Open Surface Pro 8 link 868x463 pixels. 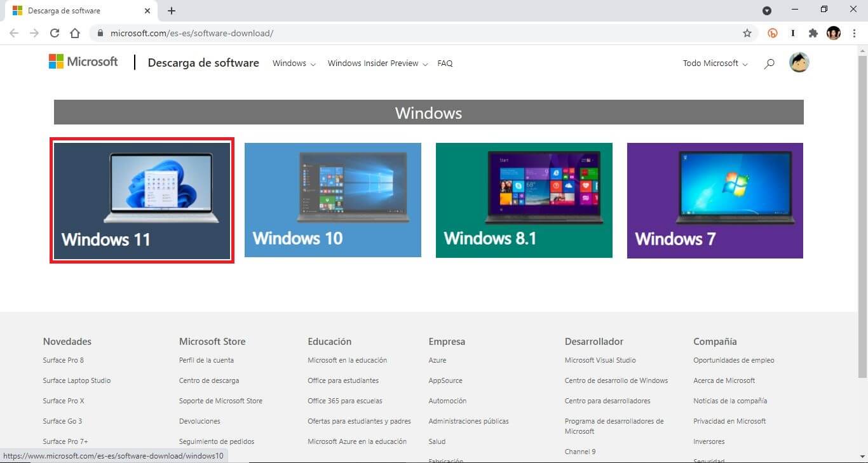(x=64, y=360)
